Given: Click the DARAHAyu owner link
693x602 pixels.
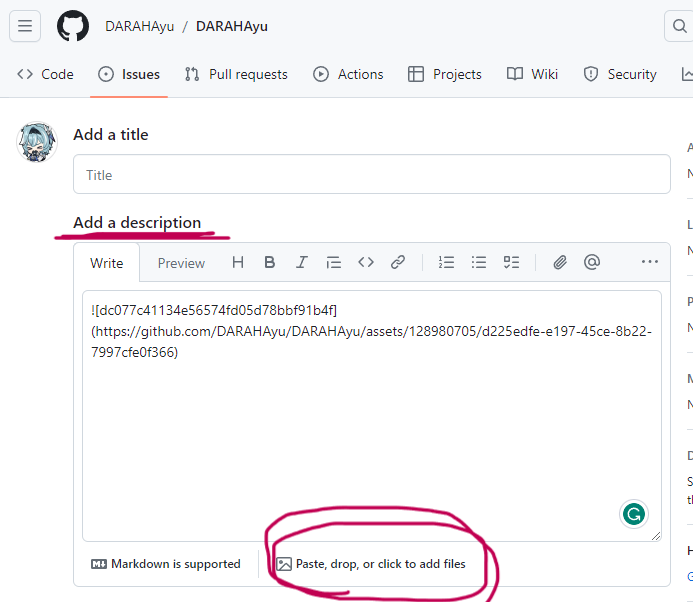Looking at the screenshot, I should [x=140, y=27].
